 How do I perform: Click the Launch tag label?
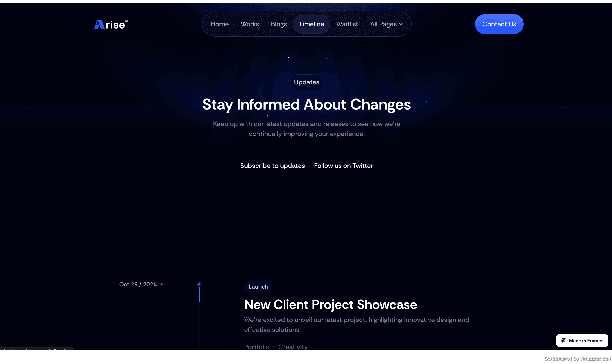pos(258,286)
